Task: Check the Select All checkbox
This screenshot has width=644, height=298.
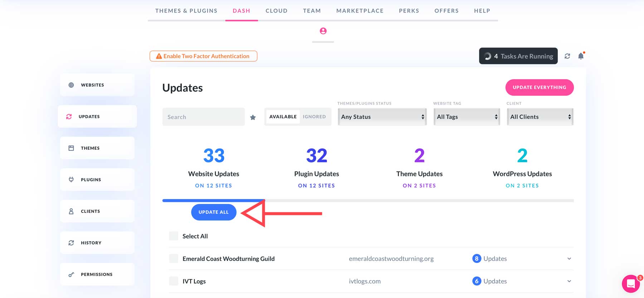Action: [174, 236]
